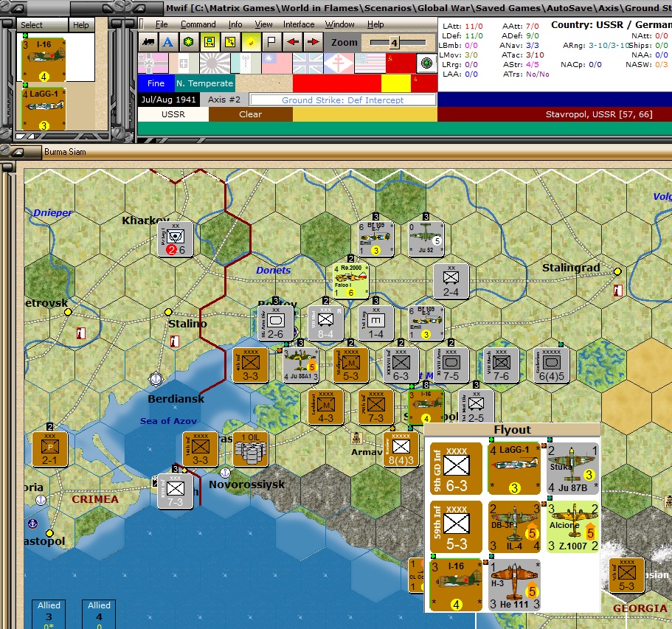Screen dimensions: 672x629
Task: Toggle the yellow 7 4 counter toolbar button
Action: coord(230,42)
